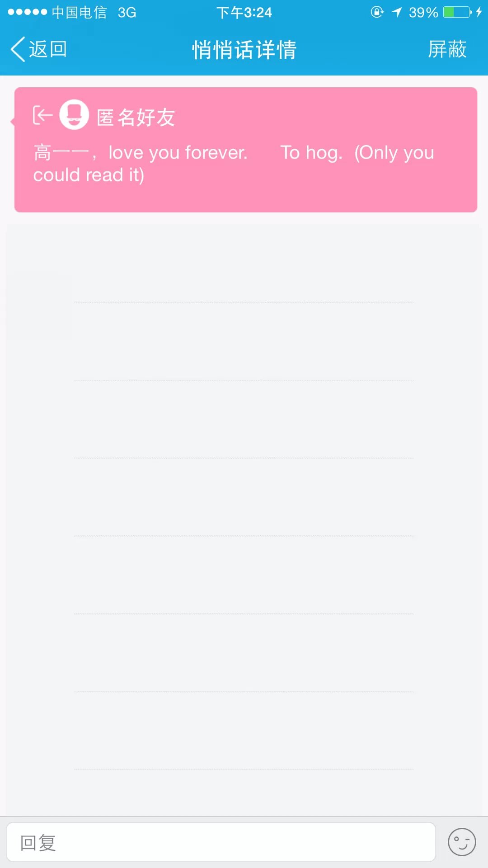Image resolution: width=488 pixels, height=868 pixels.
Task: Tap the "could read it)" message line
Action: tap(89, 175)
